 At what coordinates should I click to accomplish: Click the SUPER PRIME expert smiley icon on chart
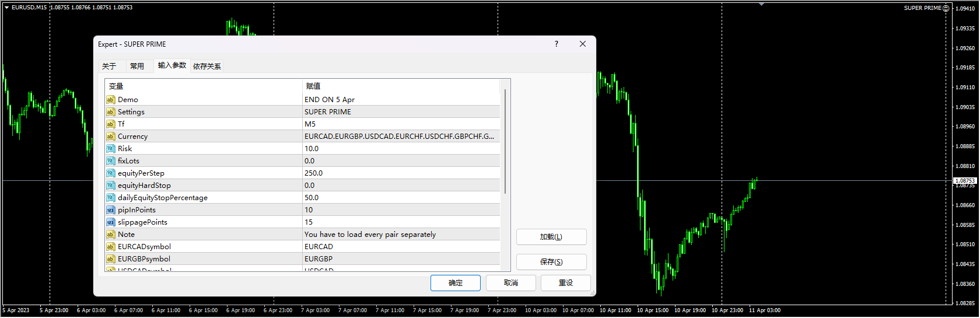pos(946,8)
